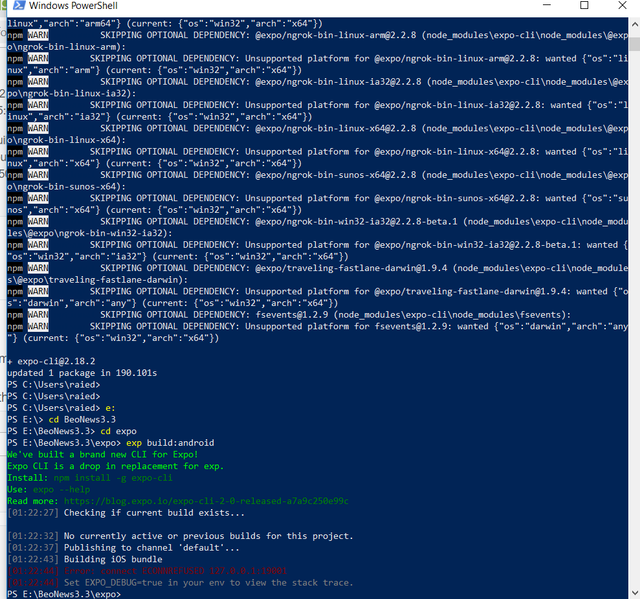Close the Windows PowerShell window
This screenshot has width=640, height=599.
(622, 5)
